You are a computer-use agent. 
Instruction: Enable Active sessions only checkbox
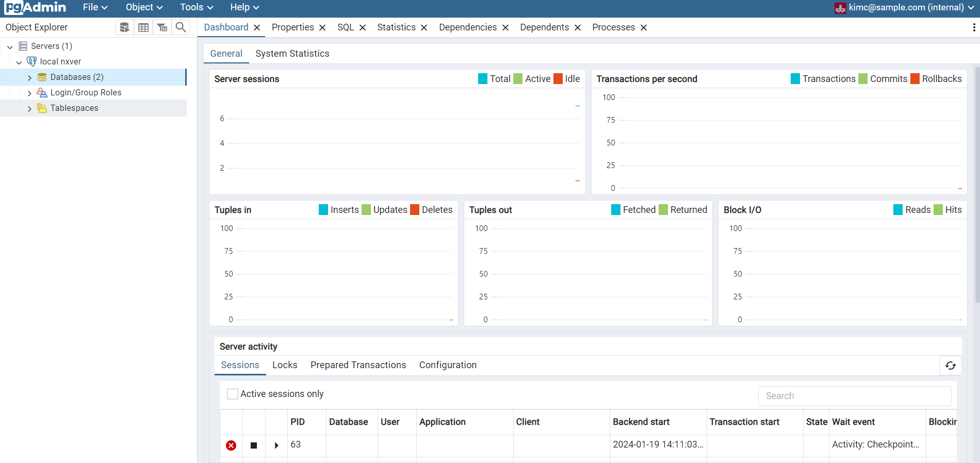coord(233,394)
